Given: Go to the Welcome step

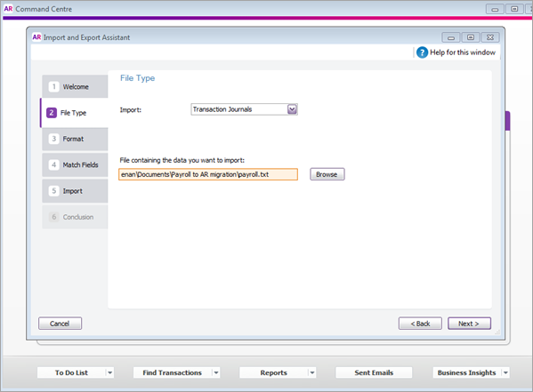Looking at the screenshot, I should click(75, 86).
